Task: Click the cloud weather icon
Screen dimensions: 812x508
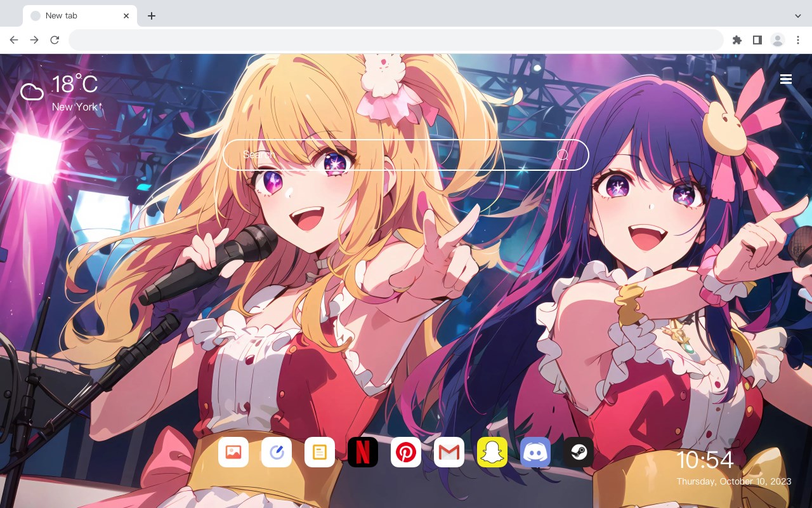Action: coord(32,93)
